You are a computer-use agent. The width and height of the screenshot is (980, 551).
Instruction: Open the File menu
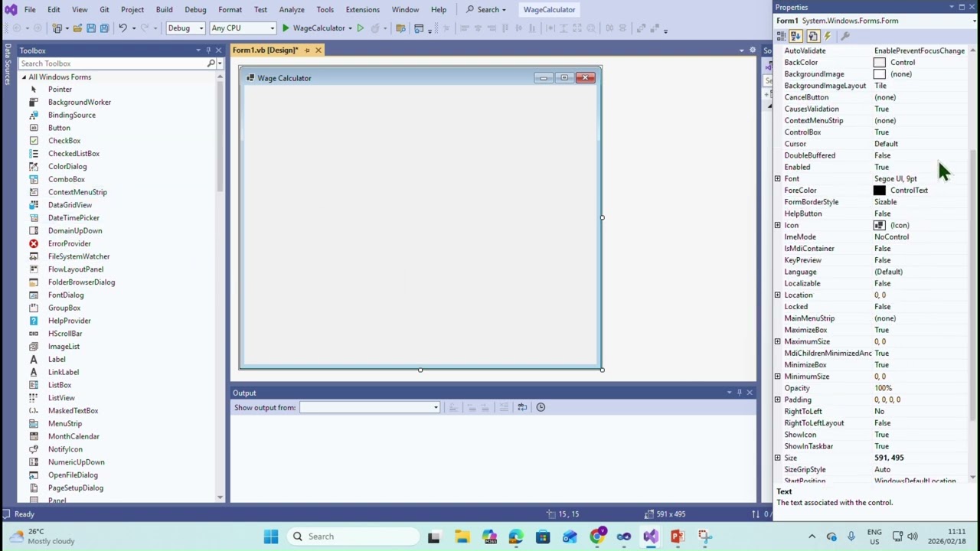(x=30, y=10)
